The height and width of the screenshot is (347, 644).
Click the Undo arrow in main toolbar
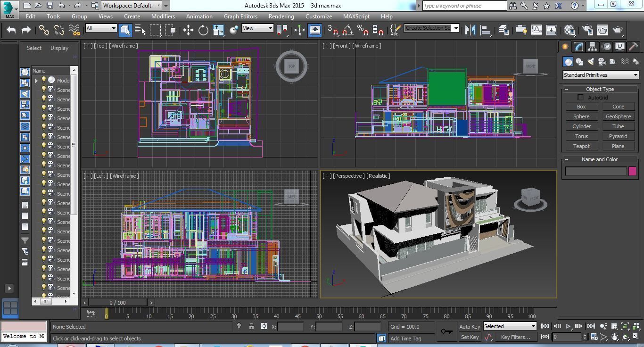point(11,30)
